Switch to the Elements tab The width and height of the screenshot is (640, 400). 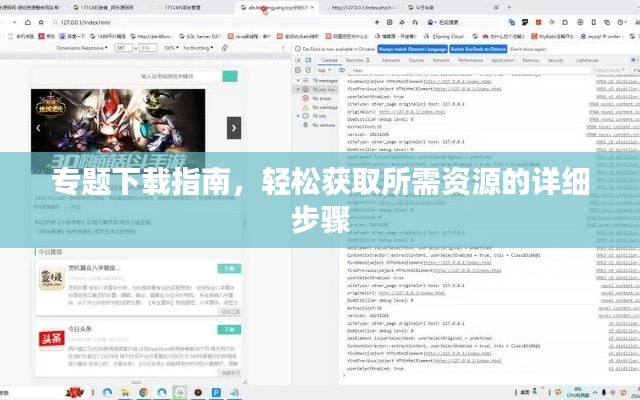coord(391,60)
